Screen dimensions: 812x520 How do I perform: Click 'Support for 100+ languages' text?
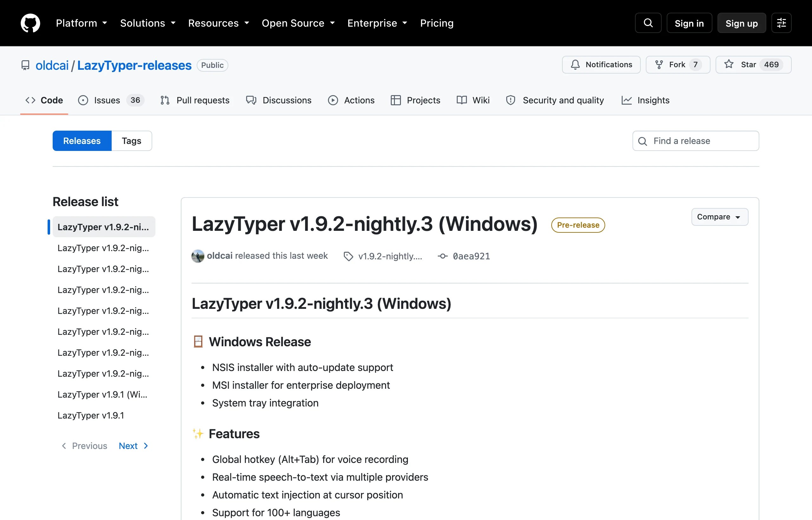[276, 513]
